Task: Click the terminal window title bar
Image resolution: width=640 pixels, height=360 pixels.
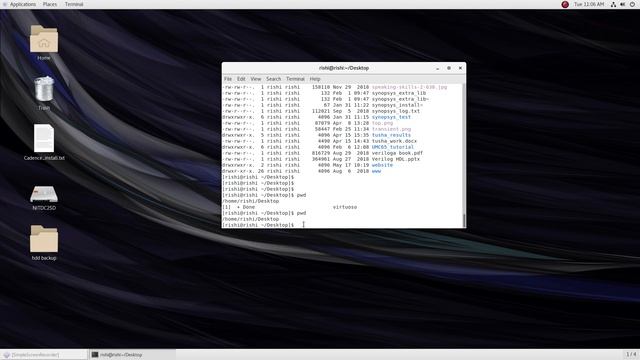Action: pyautogui.click(x=344, y=68)
